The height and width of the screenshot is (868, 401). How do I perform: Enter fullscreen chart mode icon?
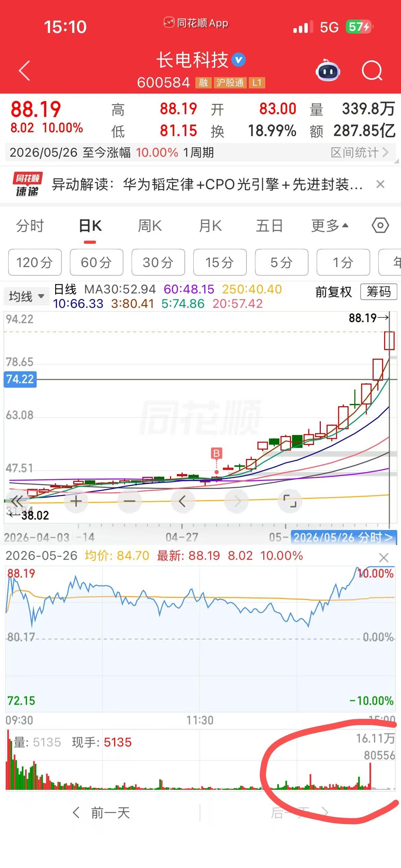(x=290, y=501)
